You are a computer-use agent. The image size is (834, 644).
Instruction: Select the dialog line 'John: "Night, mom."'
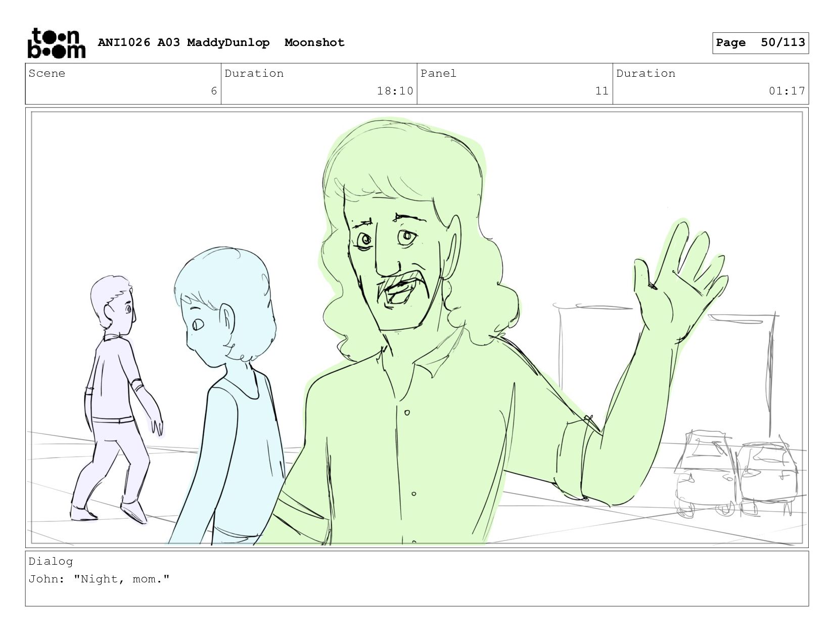tap(99, 579)
